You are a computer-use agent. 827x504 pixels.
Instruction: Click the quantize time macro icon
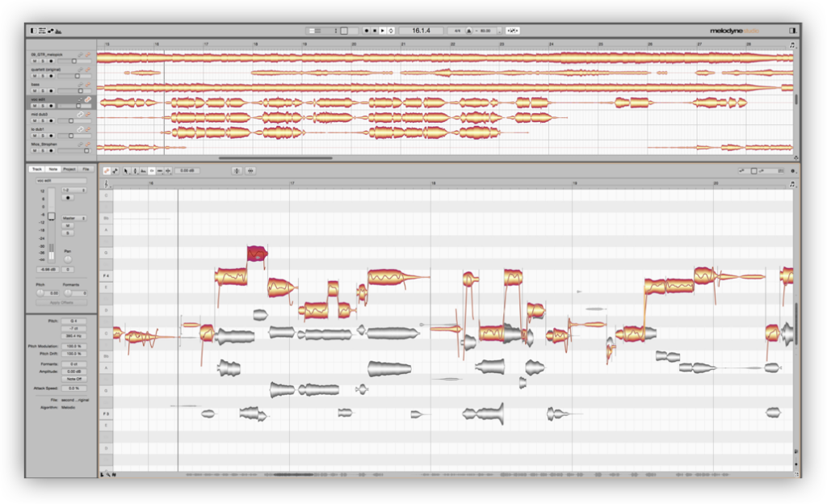point(250,170)
